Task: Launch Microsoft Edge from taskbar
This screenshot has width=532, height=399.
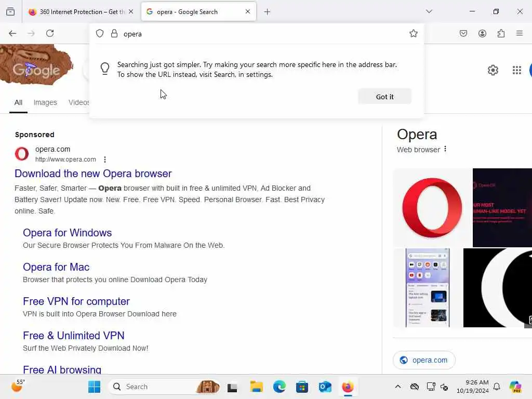Action: pyautogui.click(x=279, y=387)
